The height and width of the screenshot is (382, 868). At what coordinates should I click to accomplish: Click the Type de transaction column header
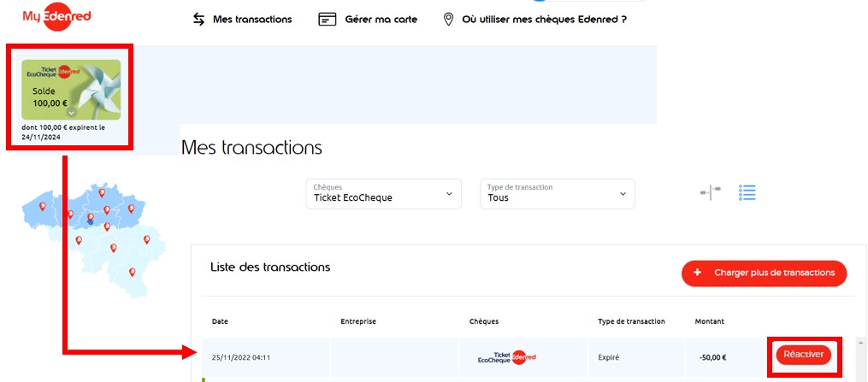(631, 321)
